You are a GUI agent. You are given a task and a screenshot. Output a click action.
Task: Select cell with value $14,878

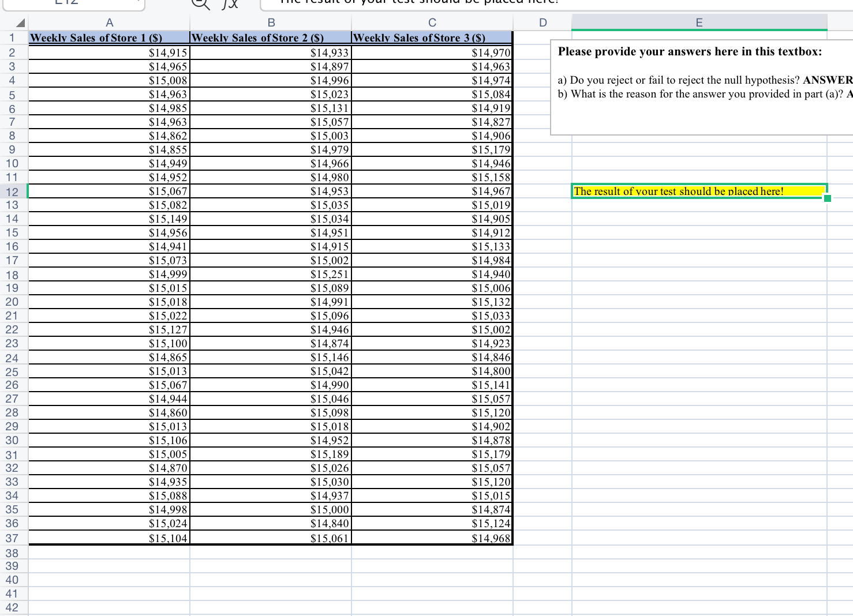tap(432, 440)
